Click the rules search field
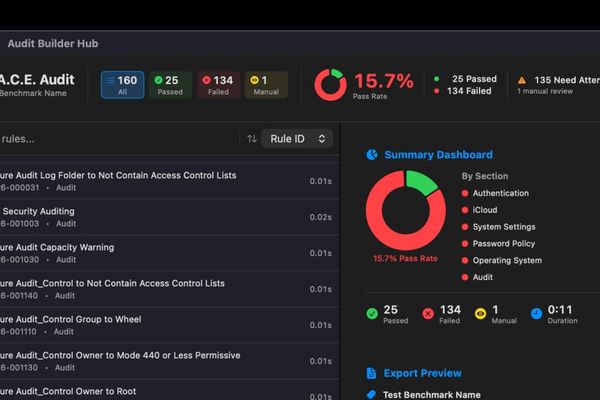Screen dimensions: 600x400 coord(117,139)
